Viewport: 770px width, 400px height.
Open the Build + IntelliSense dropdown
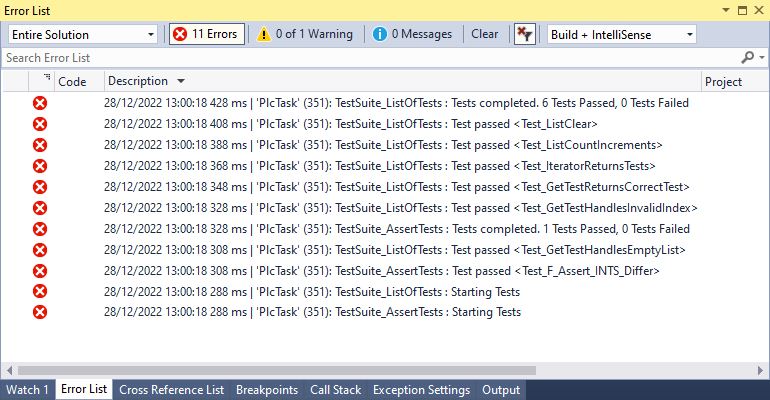click(622, 35)
